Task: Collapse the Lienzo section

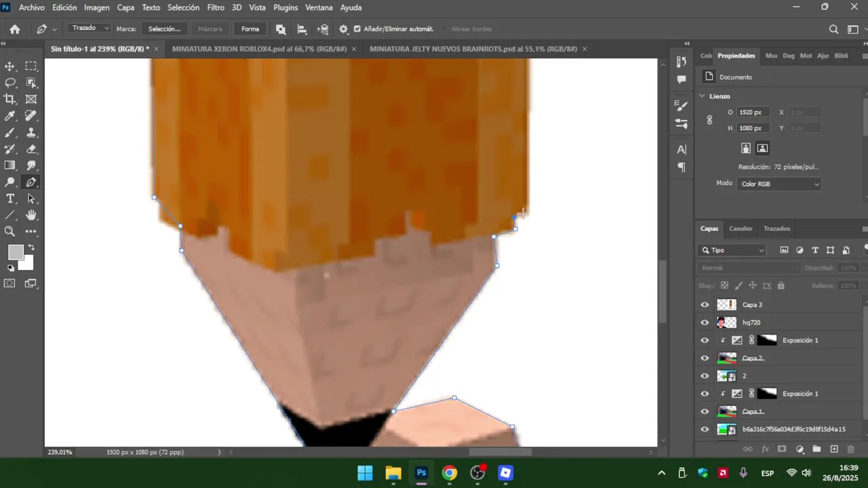Action: (x=702, y=96)
